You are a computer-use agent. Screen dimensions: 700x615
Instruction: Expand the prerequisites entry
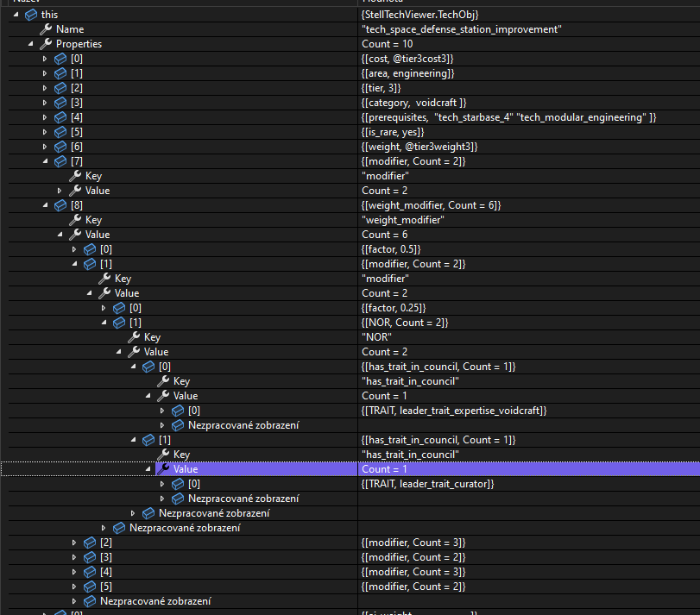point(45,117)
